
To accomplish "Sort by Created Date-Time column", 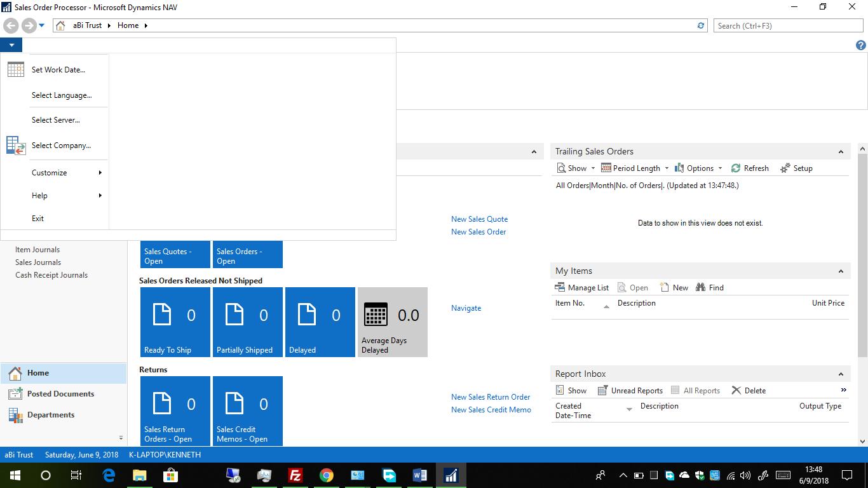I will [x=573, y=410].
